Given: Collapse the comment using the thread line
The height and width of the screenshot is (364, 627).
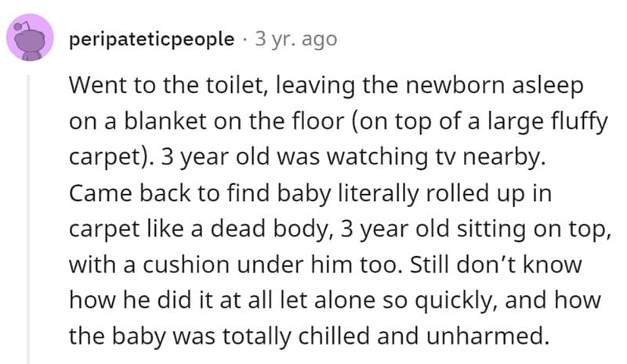Looking at the screenshot, I should coord(31,219).
